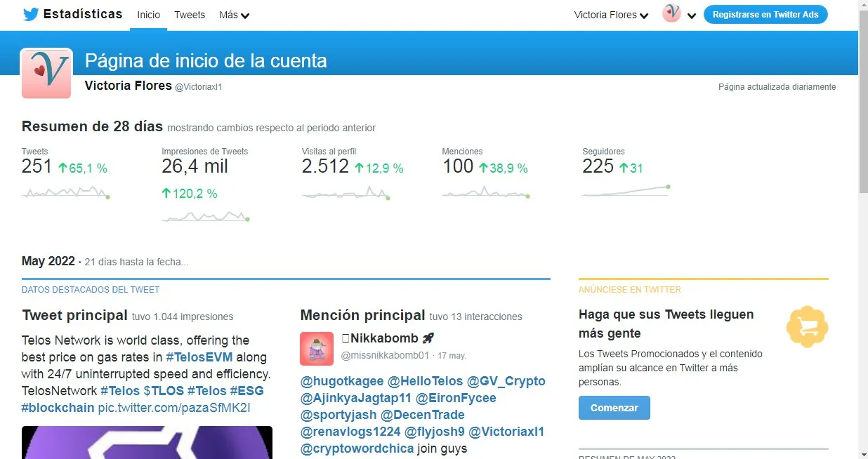This screenshot has height=459, width=868.
Task: Click the May 2022 month heading
Action: 48,261
